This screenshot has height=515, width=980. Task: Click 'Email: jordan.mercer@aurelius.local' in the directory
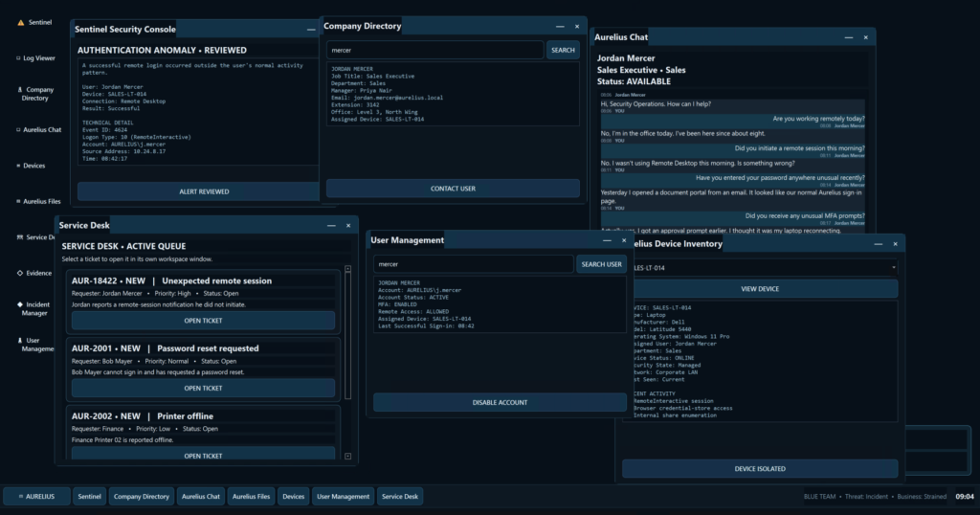[387, 98]
